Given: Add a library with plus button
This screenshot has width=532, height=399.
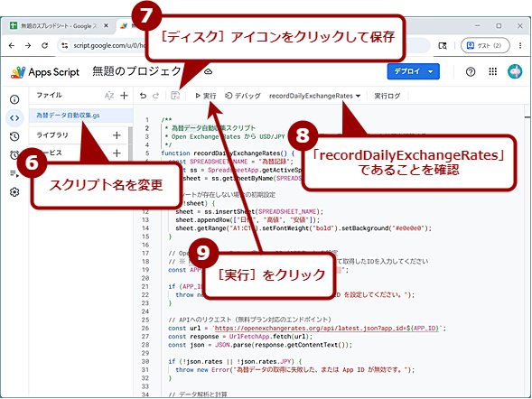Looking at the screenshot, I should [117, 135].
